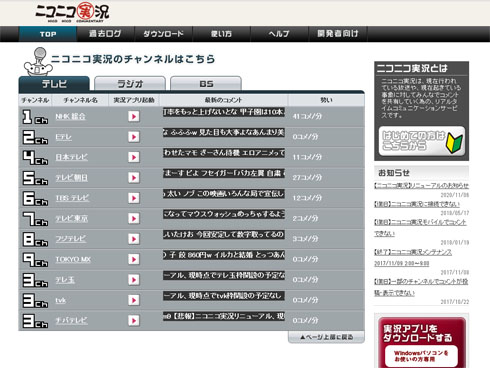
Task: Click the 勢い column header
Action: click(326, 100)
